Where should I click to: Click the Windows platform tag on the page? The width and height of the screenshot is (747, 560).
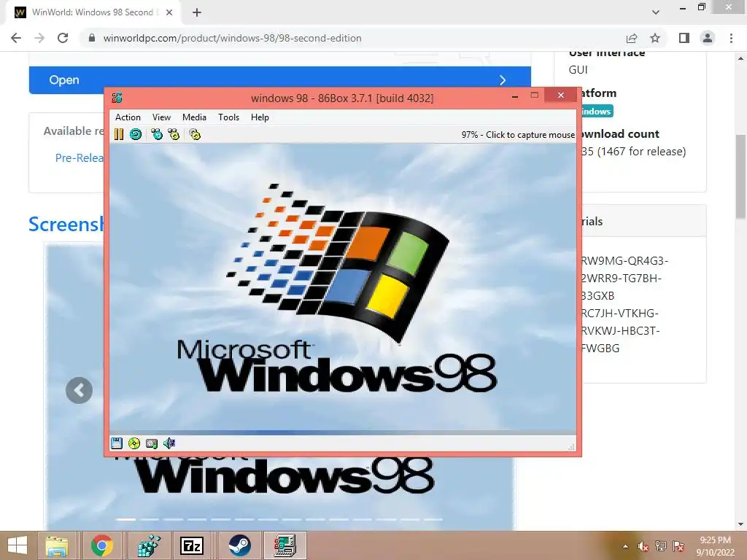click(x=597, y=111)
